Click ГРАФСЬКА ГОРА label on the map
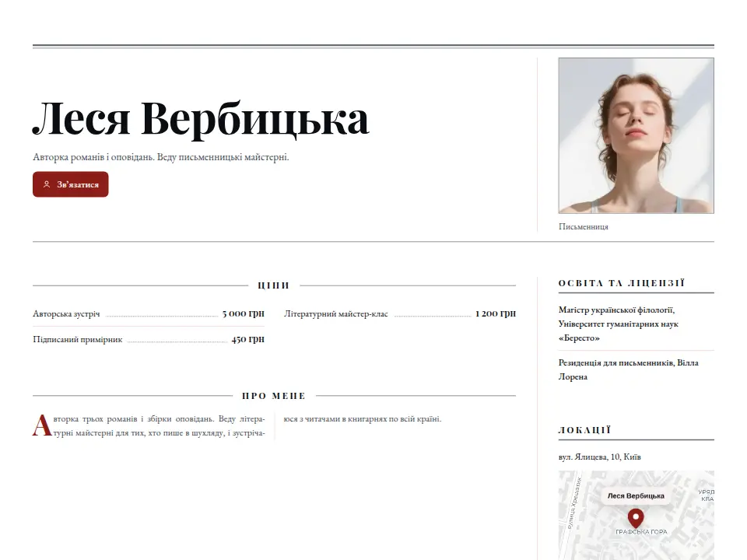 coord(641,532)
